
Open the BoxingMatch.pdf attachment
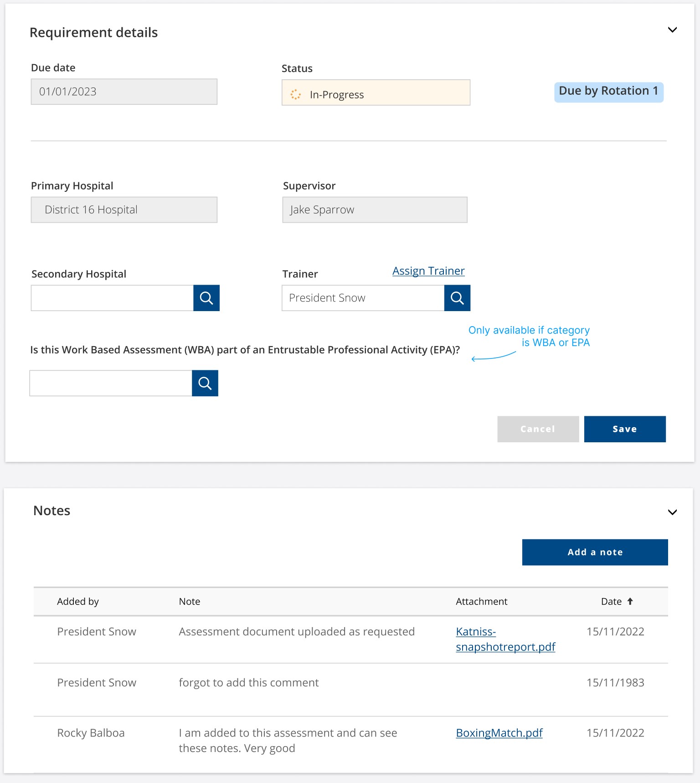tap(499, 733)
